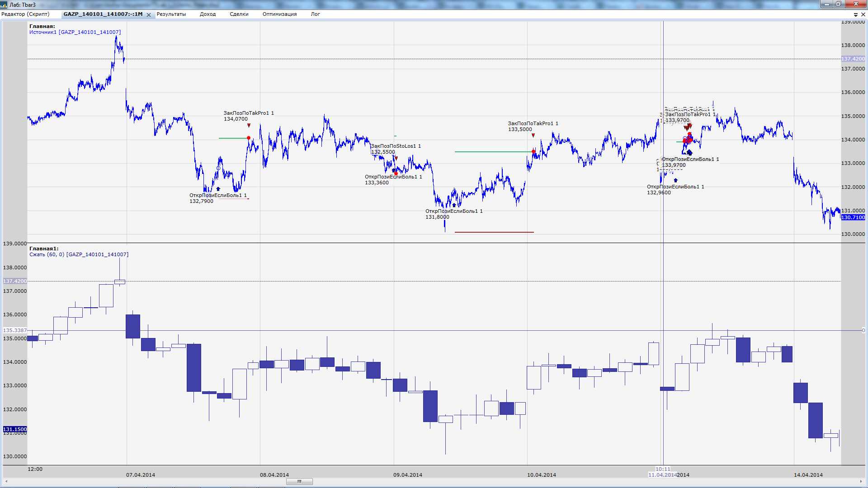Click the horizontal scrollbar thumb
This screenshot has width=868, height=488.
click(x=299, y=481)
